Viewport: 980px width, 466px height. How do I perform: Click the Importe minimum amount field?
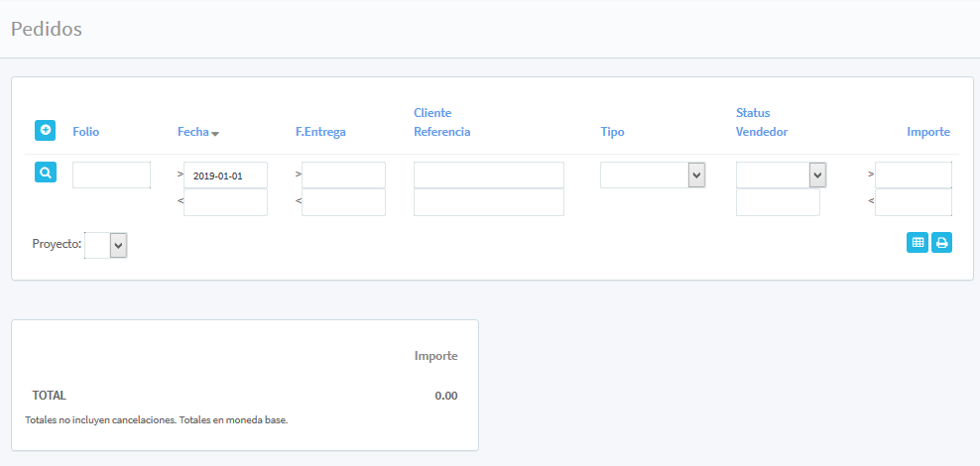[913, 175]
